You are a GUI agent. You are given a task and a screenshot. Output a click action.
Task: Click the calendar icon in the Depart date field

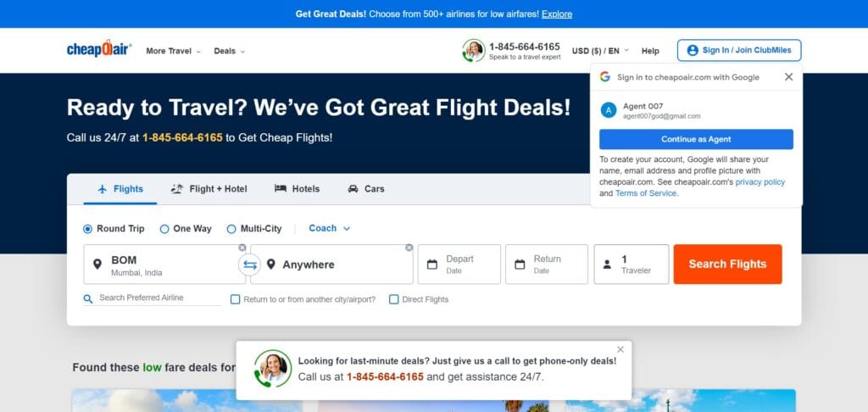coord(432,264)
